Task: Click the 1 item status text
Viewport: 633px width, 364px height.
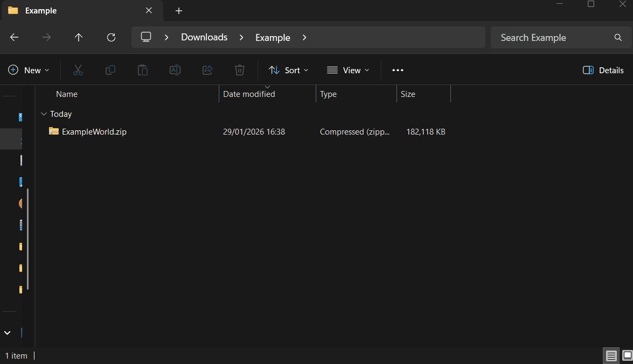Action: pos(16,355)
